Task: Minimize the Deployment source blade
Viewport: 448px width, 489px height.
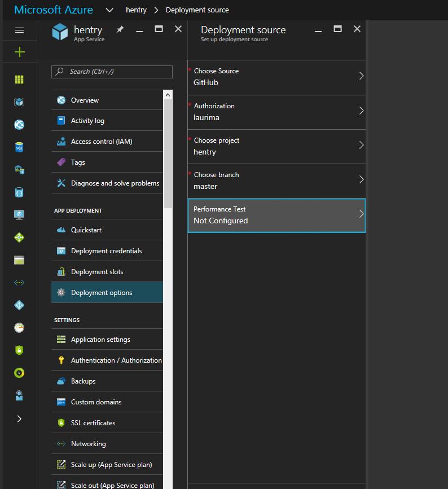Action: pyautogui.click(x=318, y=31)
